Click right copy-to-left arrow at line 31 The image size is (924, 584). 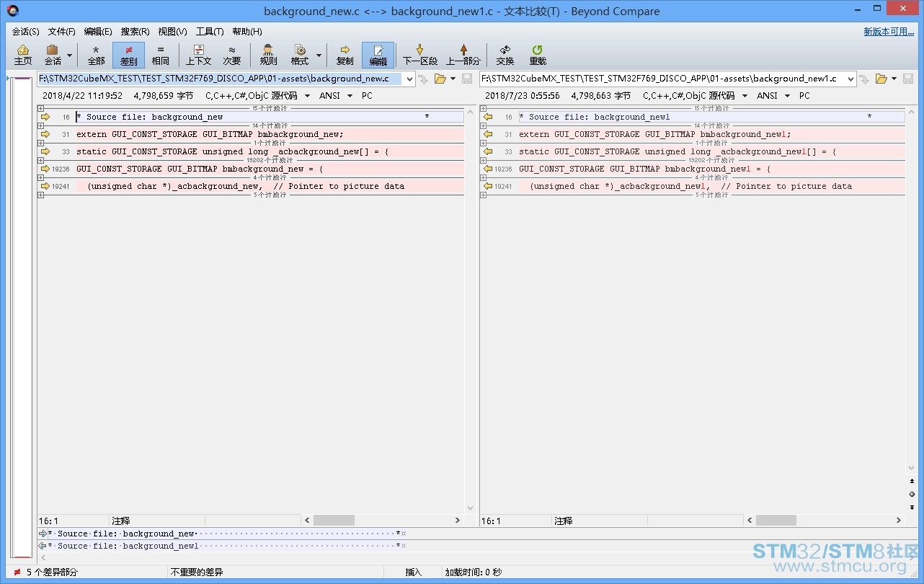[488, 134]
